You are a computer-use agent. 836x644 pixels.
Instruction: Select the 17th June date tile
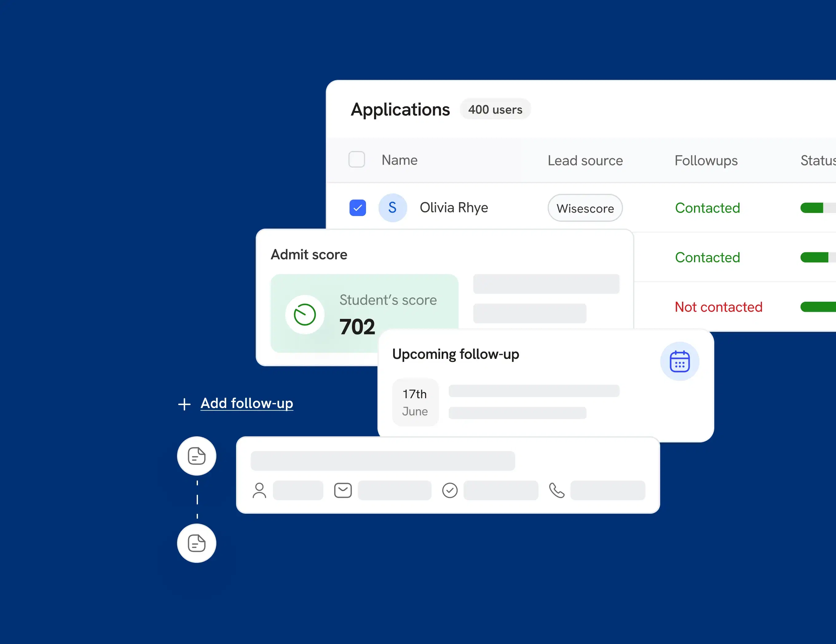point(415,402)
